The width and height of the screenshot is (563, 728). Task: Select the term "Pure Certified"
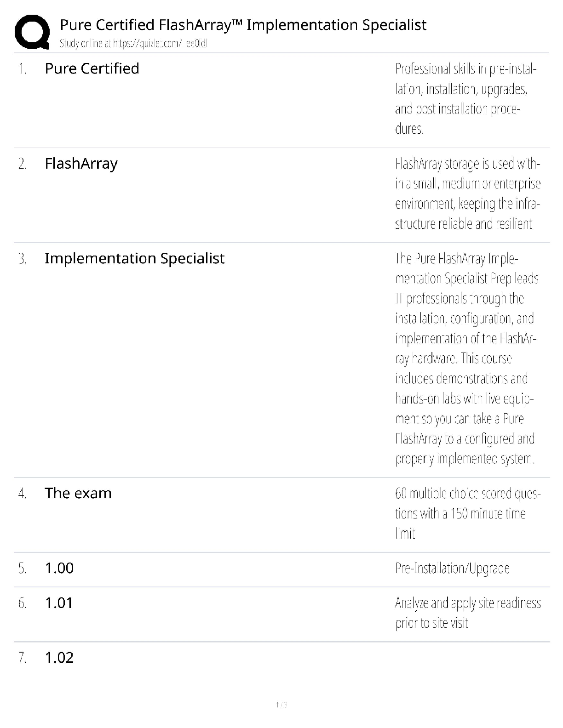click(x=92, y=68)
